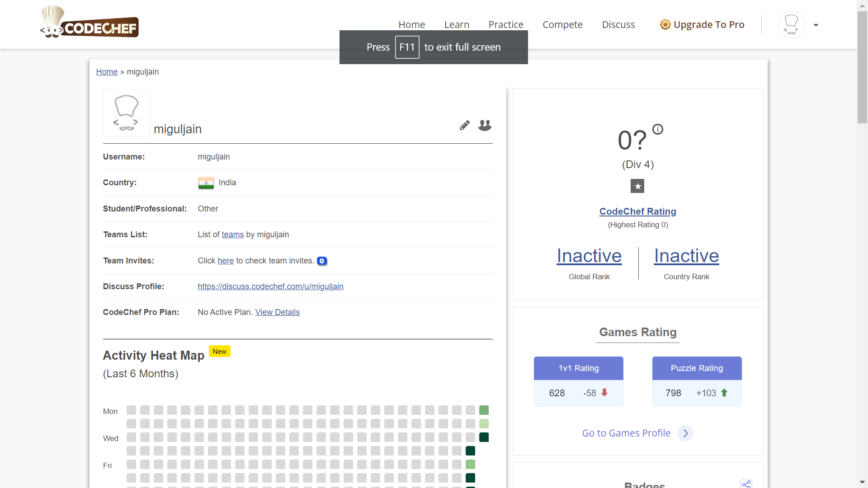Click the 1v1 Rating card
This screenshot has height=488, width=868.
pyautogui.click(x=578, y=381)
